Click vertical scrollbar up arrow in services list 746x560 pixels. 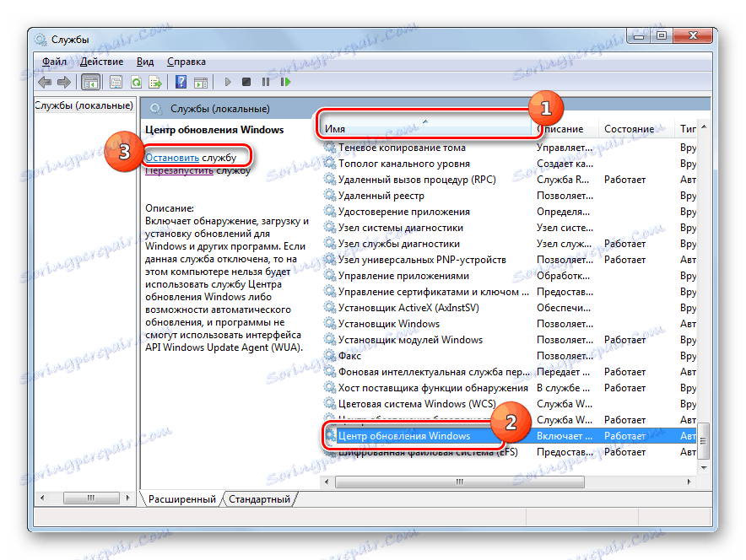click(x=704, y=127)
